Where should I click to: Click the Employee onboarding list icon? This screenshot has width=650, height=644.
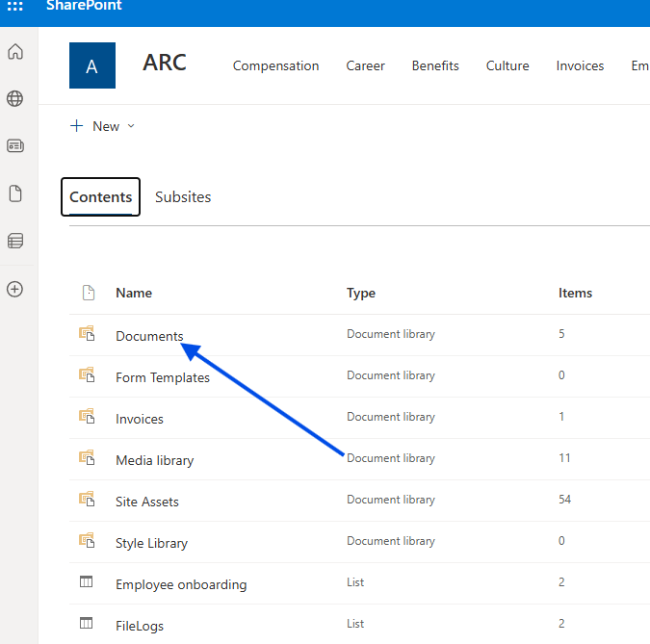coord(87,582)
